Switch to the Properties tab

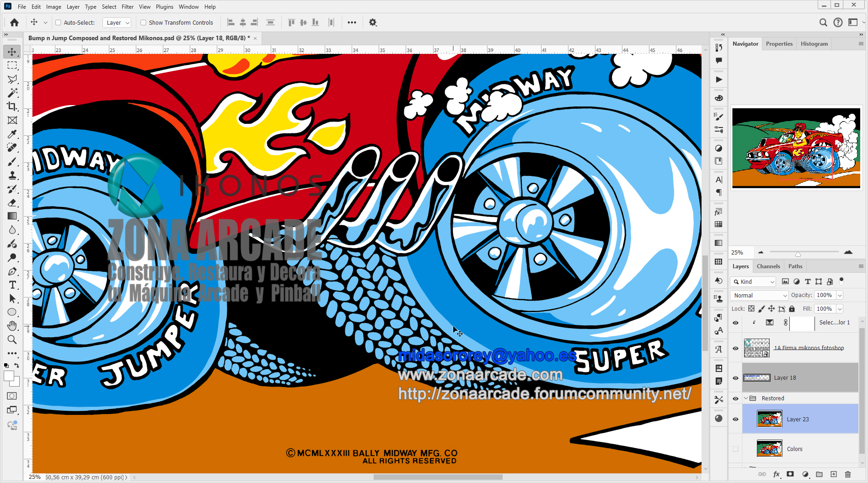[x=779, y=44]
